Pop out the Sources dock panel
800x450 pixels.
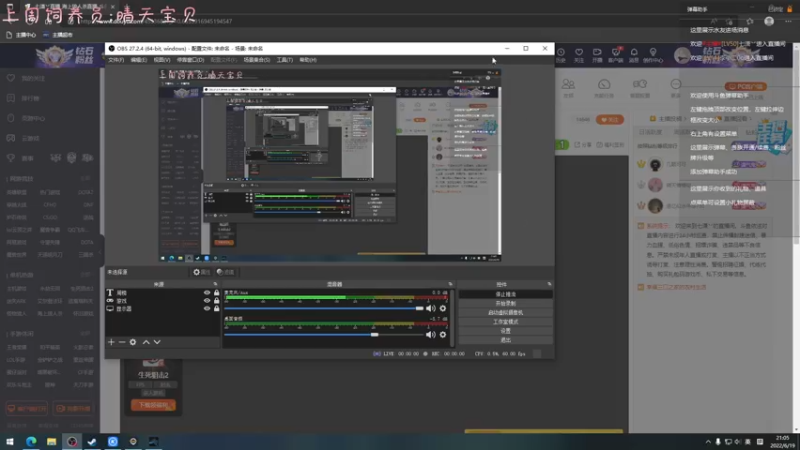(x=215, y=284)
